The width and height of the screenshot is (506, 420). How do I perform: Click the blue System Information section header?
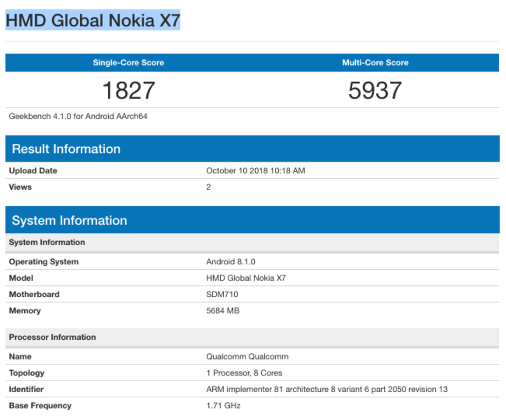tap(69, 220)
